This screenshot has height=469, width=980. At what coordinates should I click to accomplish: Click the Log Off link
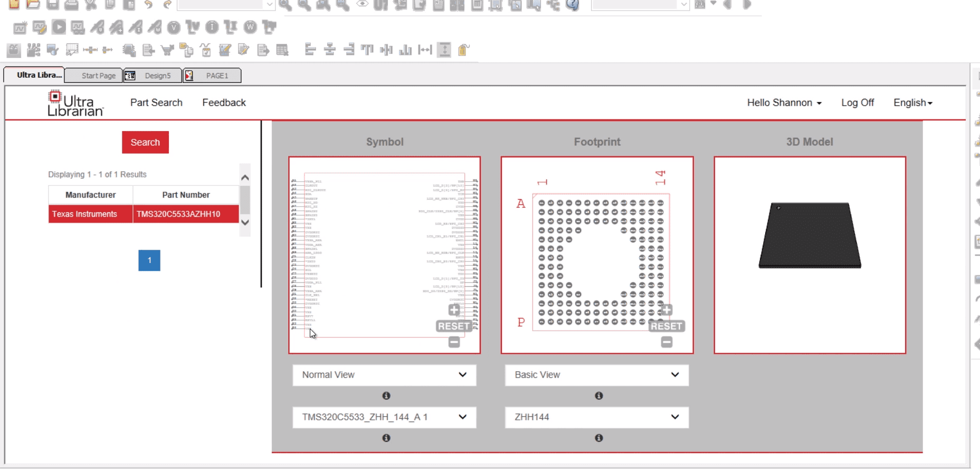pos(858,102)
